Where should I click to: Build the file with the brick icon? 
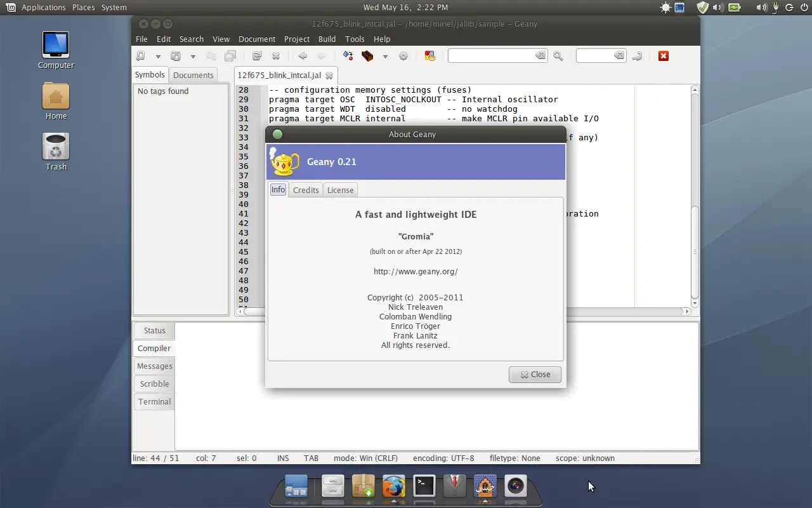(x=367, y=56)
